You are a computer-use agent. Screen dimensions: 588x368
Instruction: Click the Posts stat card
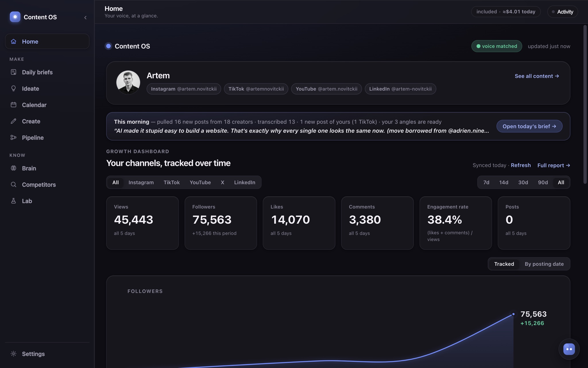click(534, 223)
